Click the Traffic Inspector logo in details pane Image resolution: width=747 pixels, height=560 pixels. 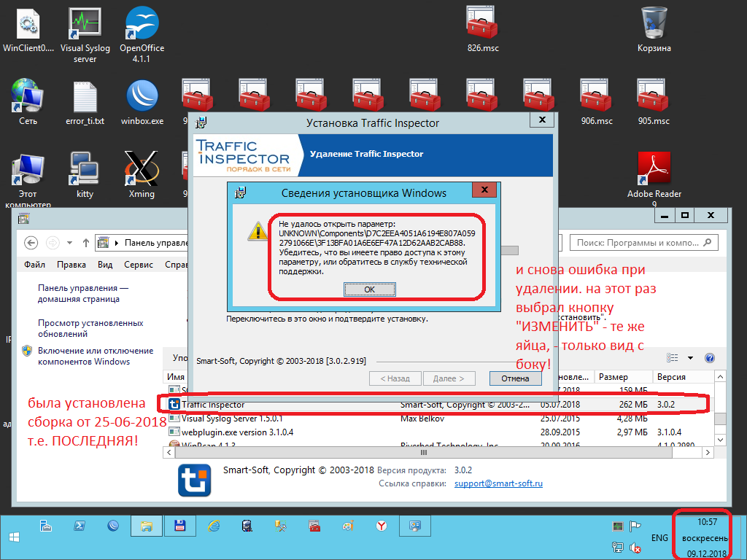[194, 480]
